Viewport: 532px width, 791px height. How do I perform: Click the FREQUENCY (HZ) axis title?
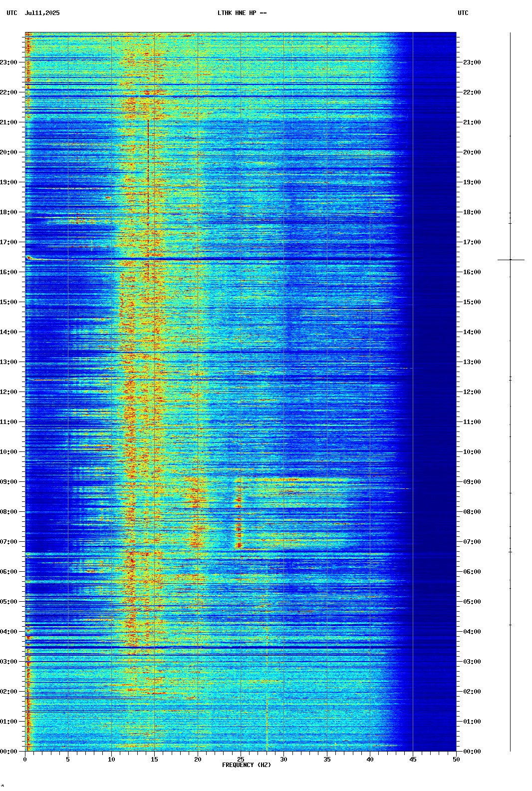tap(247, 765)
